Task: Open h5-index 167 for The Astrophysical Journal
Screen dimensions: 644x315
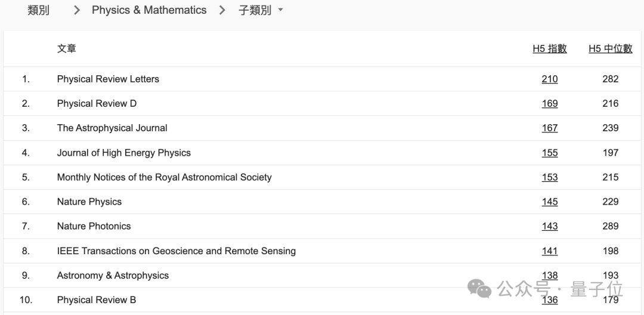Action: [550, 128]
